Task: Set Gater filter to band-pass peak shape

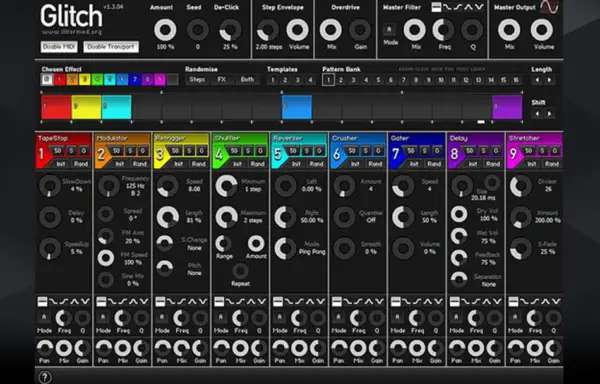Action: coord(428,302)
